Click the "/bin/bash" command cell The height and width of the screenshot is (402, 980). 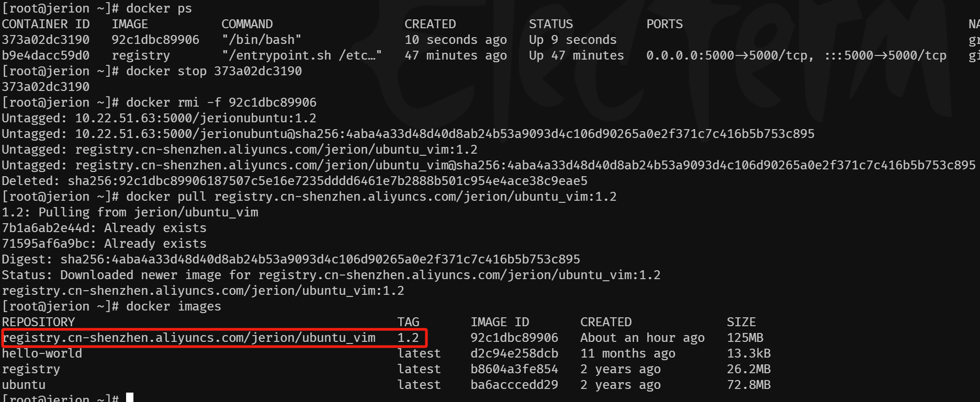point(262,40)
